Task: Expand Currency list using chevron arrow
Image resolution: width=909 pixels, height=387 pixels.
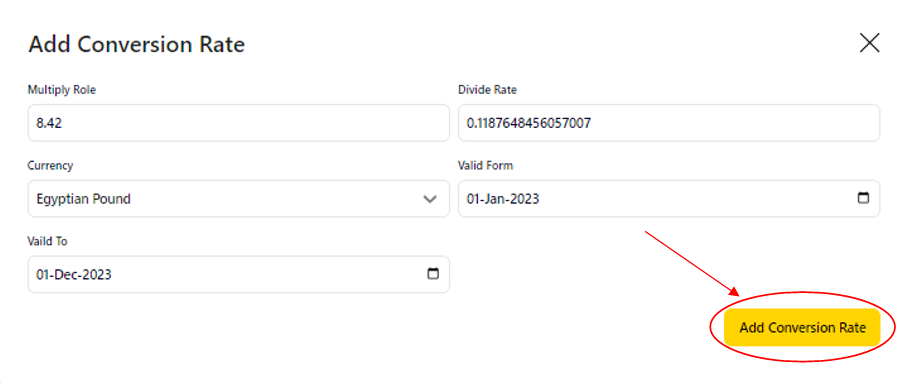Action: [430, 199]
